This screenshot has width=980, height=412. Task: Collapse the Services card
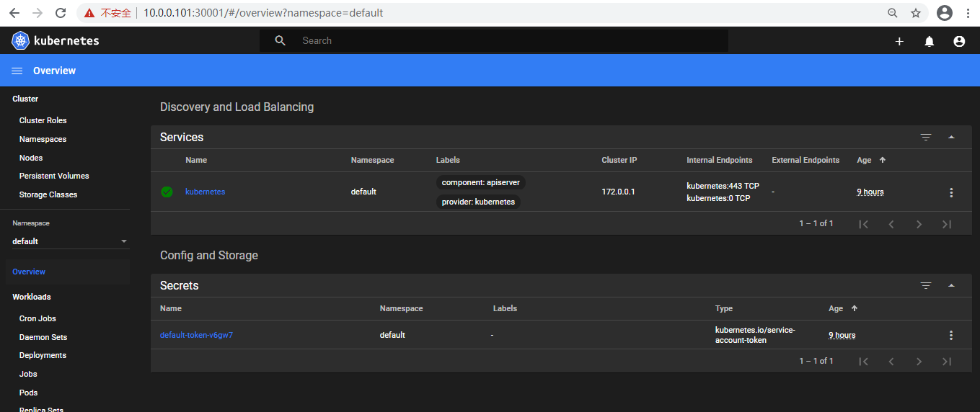951,137
